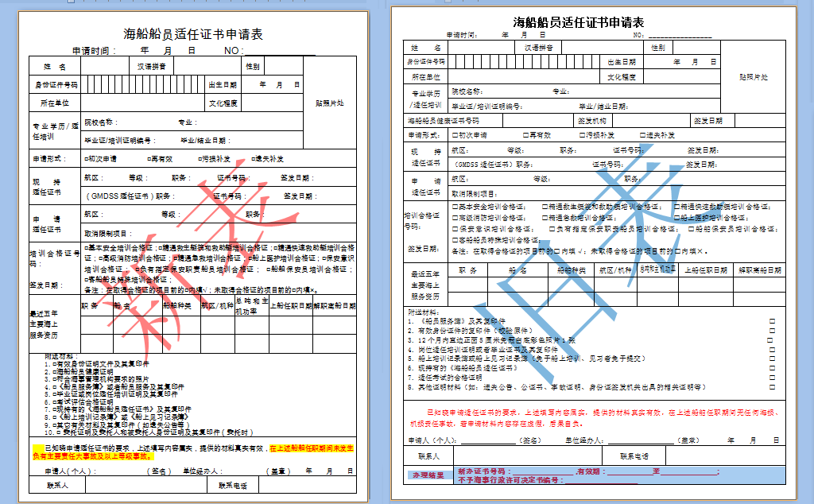
Task: Check 基本安全培训合格证 box on the right page
Action: coord(455,207)
